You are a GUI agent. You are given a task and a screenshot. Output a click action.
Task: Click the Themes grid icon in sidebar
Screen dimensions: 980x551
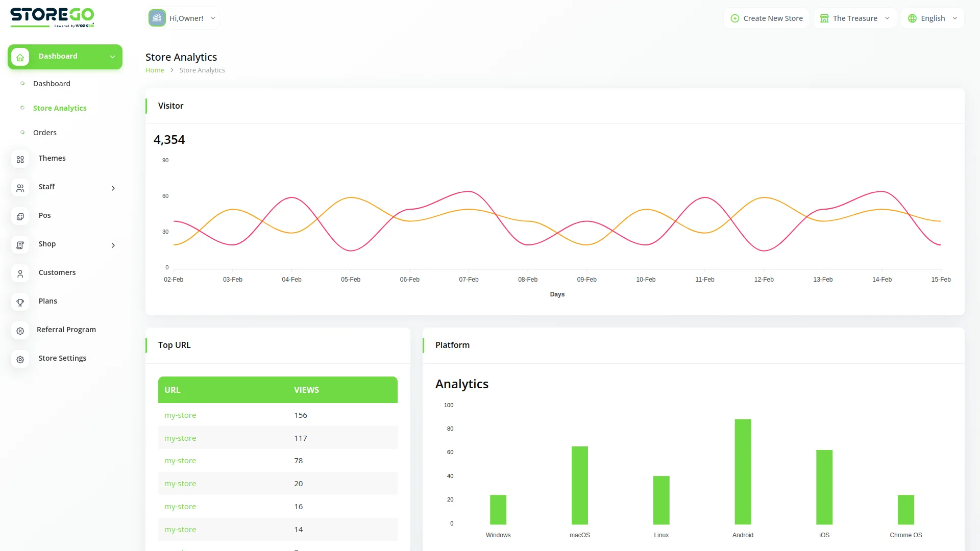pos(20,160)
